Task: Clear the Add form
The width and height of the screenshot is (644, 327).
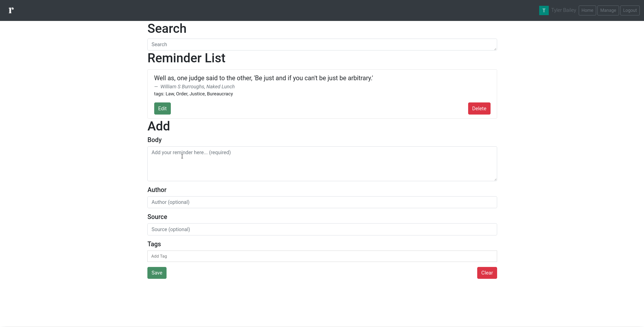Action: (x=487, y=273)
